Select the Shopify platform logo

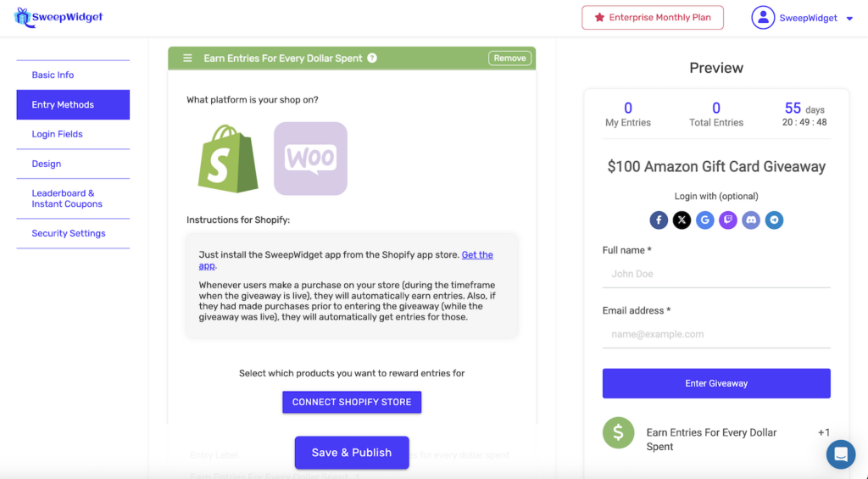(228, 159)
